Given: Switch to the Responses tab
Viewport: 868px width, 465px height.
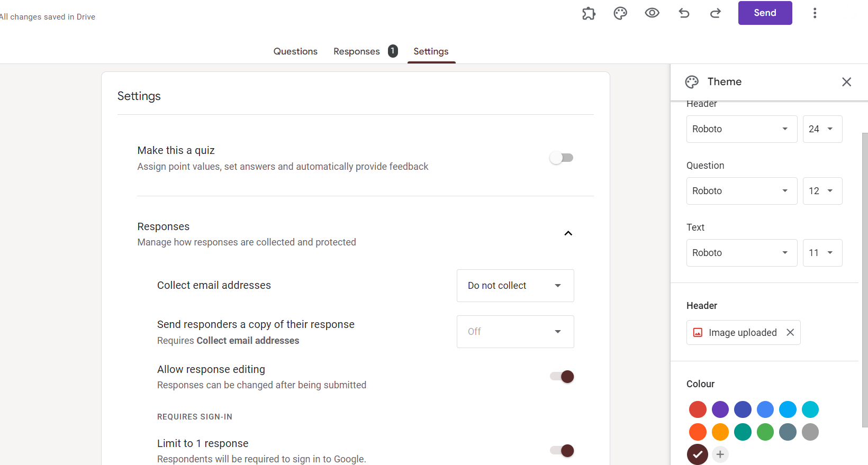Looking at the screenshot, I should pyautogui.click(x=357, y=51).
